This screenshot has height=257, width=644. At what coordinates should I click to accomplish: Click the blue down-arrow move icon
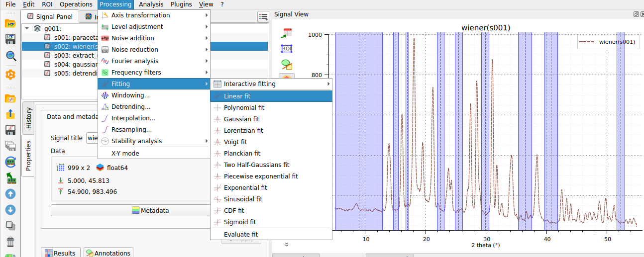pos(10,209)
